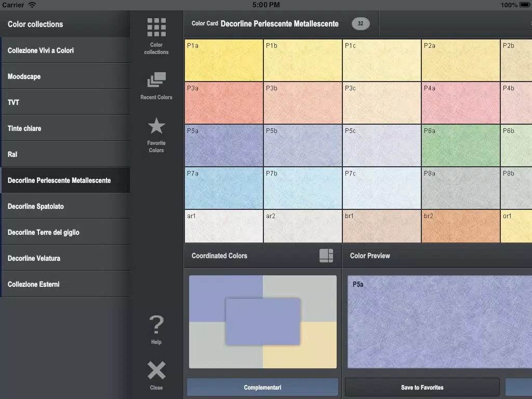This screenshot has width=532, height=399.
Task: Open the Recent Colors icon
Action: coord(156,79)
